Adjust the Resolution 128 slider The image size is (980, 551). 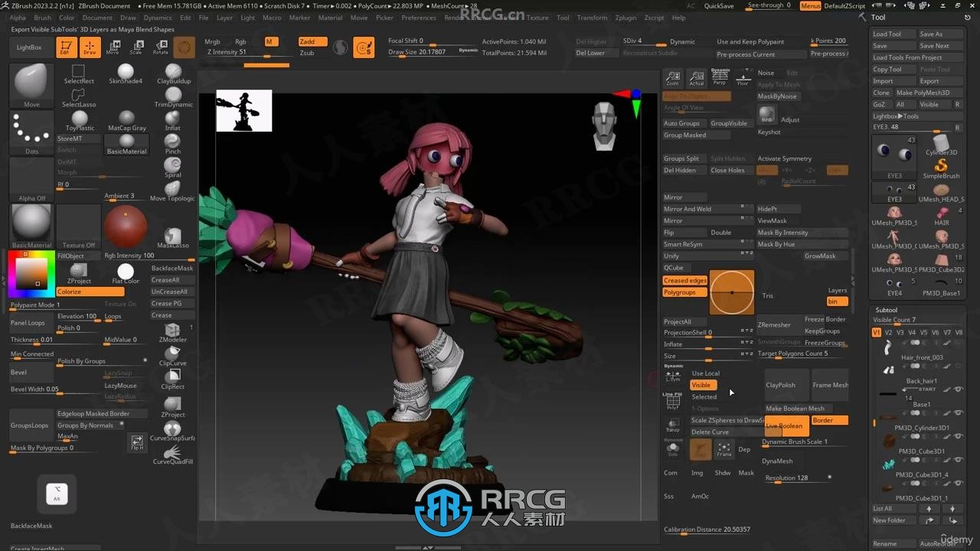tap(797, 478)
